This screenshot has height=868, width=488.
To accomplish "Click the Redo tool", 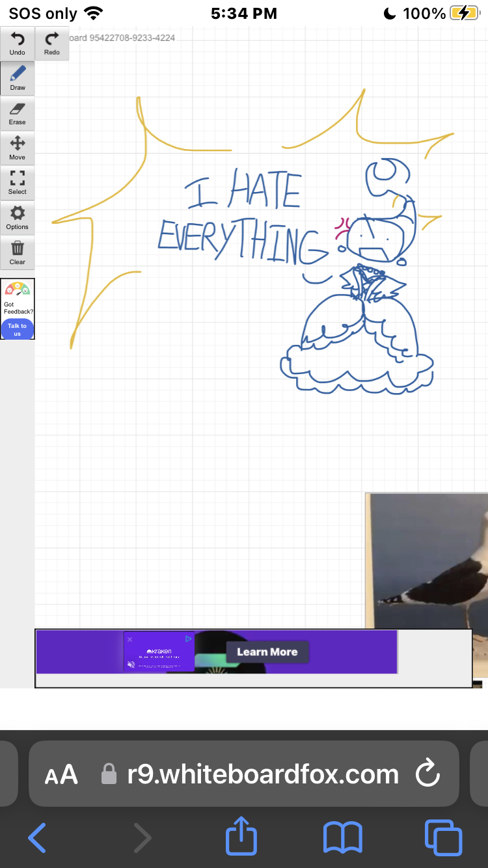I will click(52, 44).
